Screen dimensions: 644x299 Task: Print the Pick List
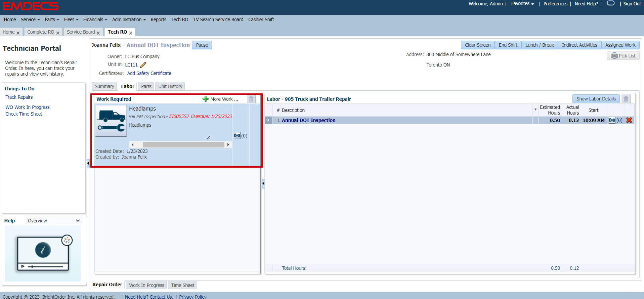[623, 56]
